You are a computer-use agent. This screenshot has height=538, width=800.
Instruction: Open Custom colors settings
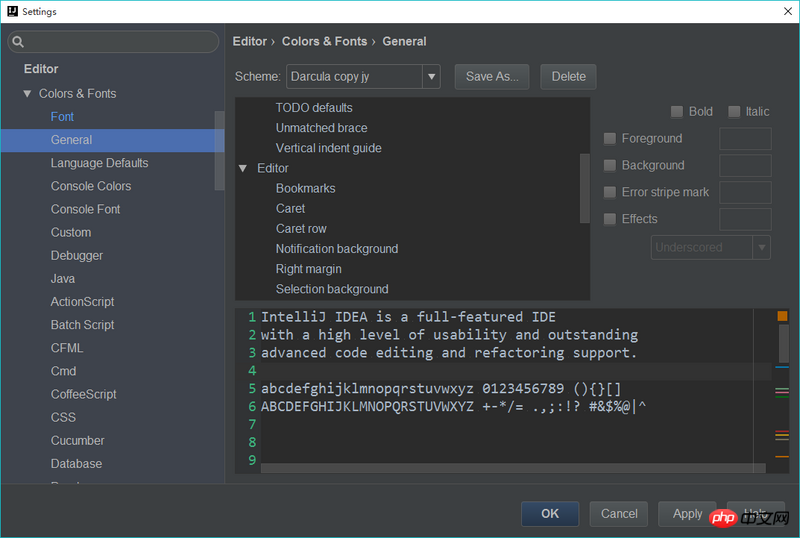coord(71,232)
